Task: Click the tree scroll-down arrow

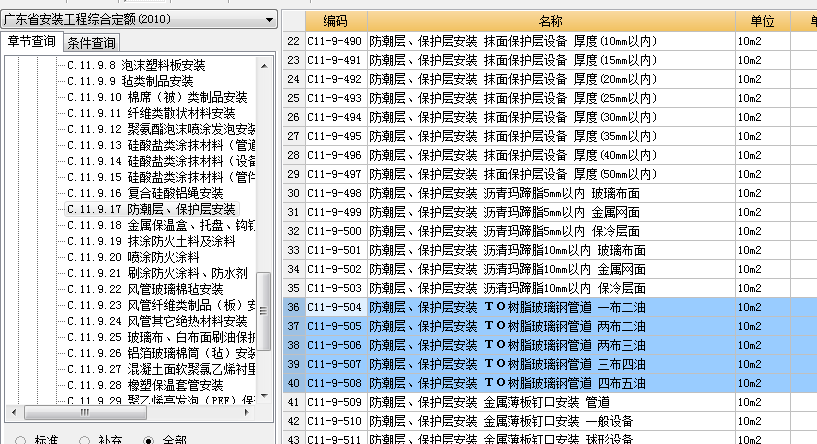Action: click(264, 396)
